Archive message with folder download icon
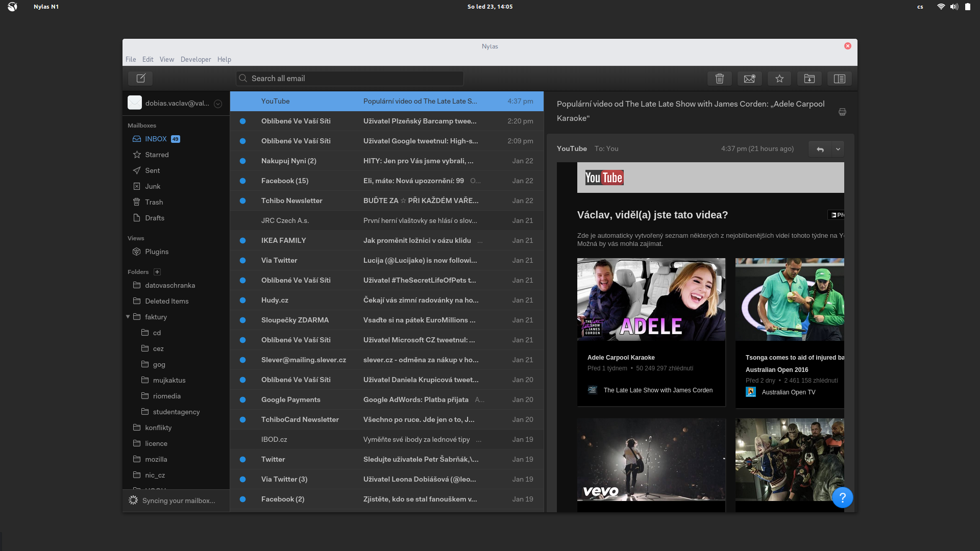The width and height of the screenshot is (980, 551). pos(810,79)
